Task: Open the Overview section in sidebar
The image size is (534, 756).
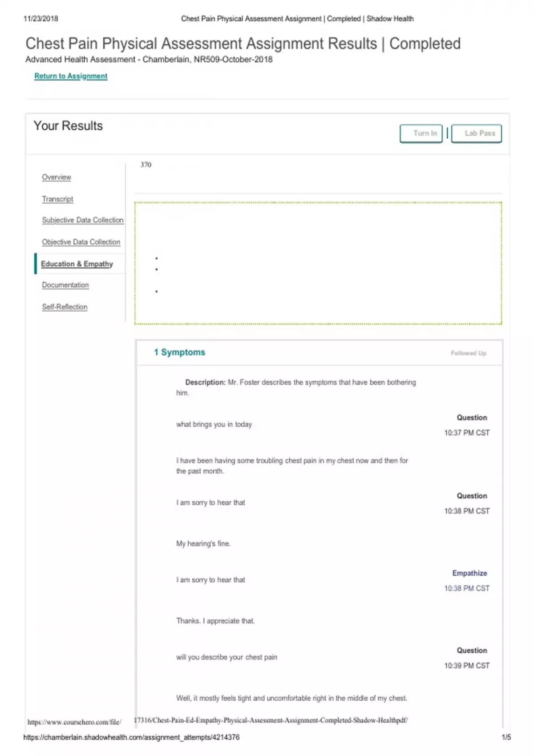Action: coord(57,177)
